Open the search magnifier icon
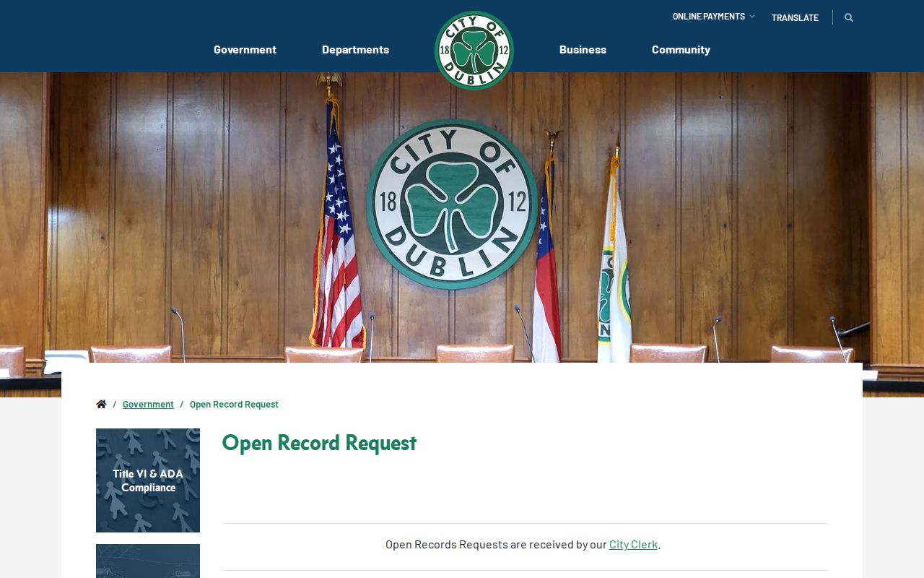This screenshot has height=578, width=924. (849, 17)
